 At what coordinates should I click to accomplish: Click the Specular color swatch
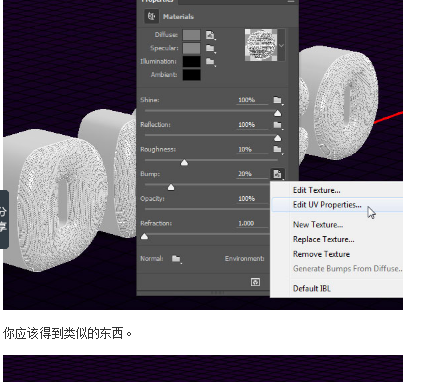click(192, 48)
